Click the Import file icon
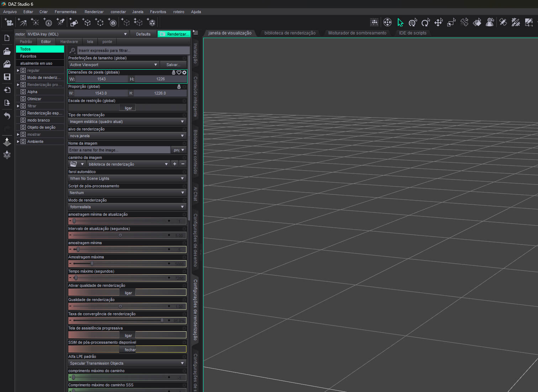538x392 pixels. coord(7,90)
